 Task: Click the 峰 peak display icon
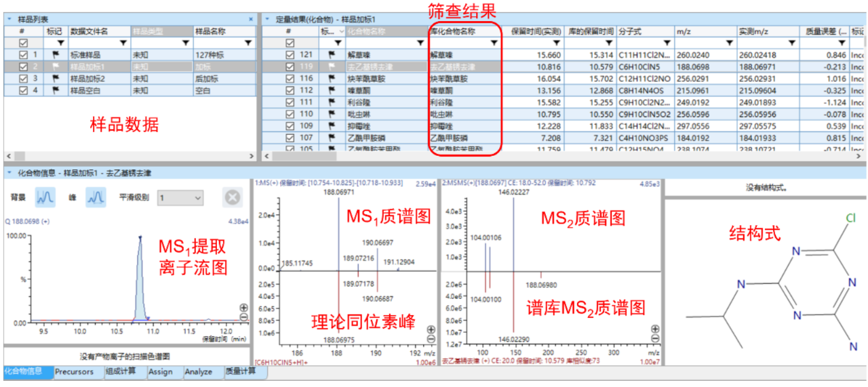click(96, 197)
